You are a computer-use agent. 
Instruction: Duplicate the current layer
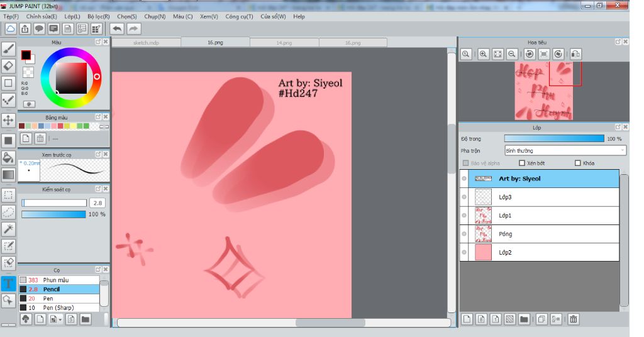(541, 319)
